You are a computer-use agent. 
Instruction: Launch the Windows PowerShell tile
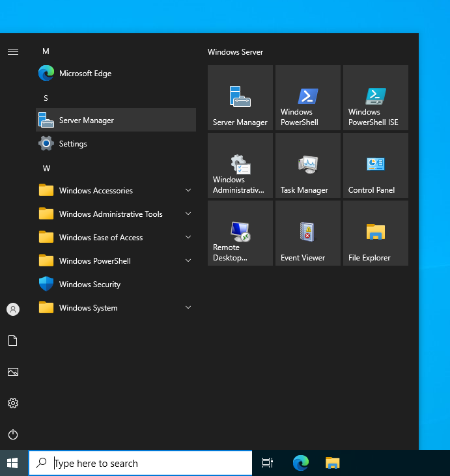pyautogui.click(x=307, y=98)
